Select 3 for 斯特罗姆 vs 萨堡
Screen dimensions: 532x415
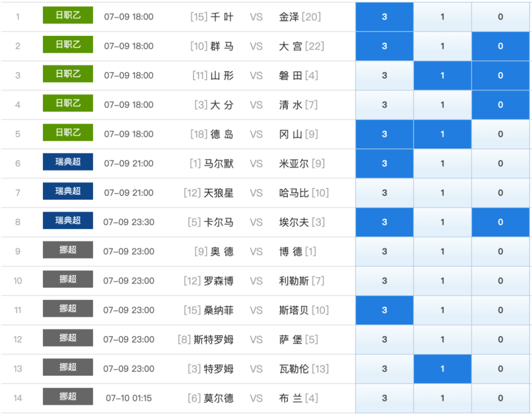(x=385, y=340)
